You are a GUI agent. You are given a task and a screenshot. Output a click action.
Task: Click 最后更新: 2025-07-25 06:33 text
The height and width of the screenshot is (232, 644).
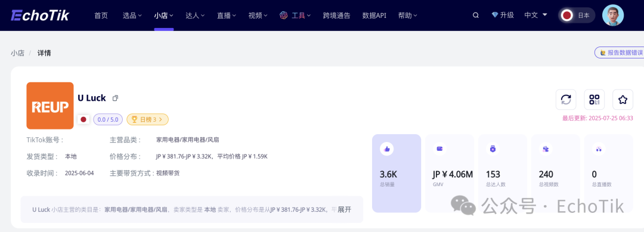[597, 118]
